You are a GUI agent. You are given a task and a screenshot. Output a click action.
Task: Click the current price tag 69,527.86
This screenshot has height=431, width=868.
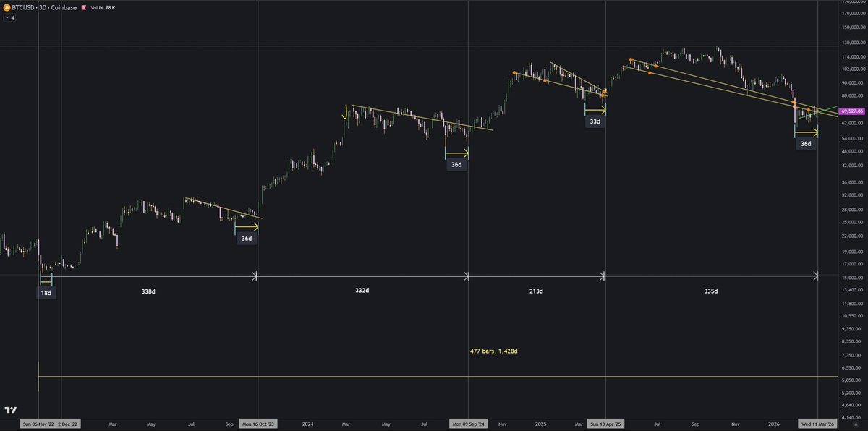point(853,111)
